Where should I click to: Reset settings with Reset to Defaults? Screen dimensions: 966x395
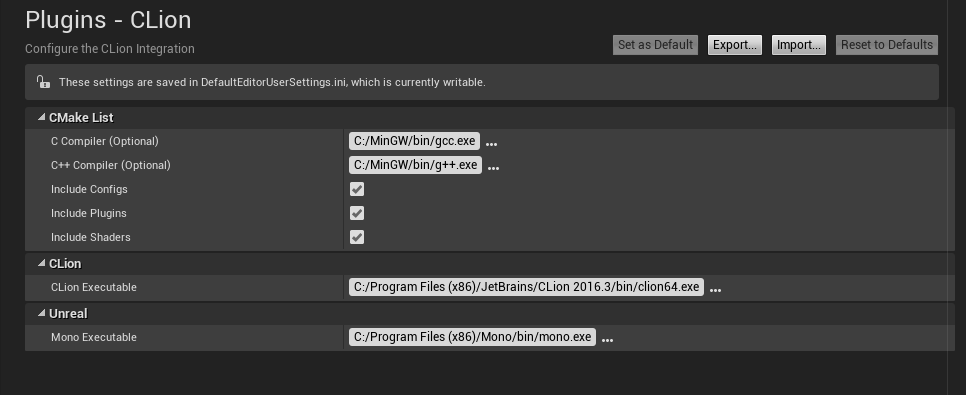pyautogui.click(x=887, y=45)
